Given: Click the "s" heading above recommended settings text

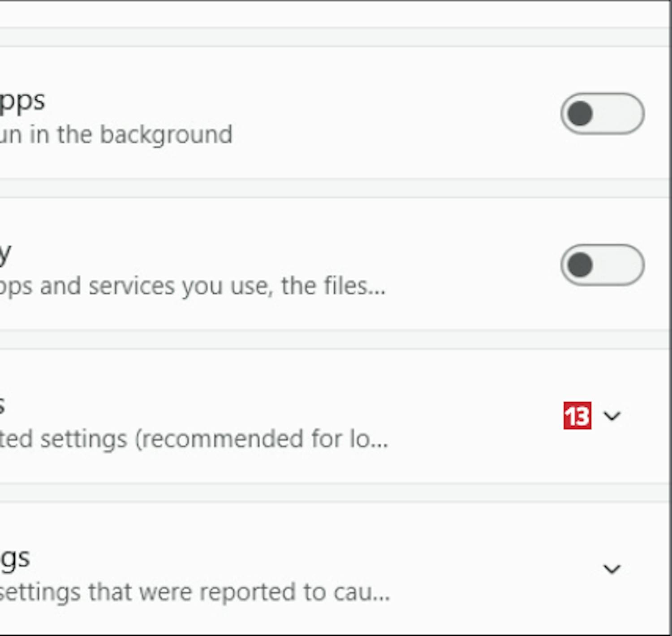Looking at the screenshot, I should (x=2, y=406).
